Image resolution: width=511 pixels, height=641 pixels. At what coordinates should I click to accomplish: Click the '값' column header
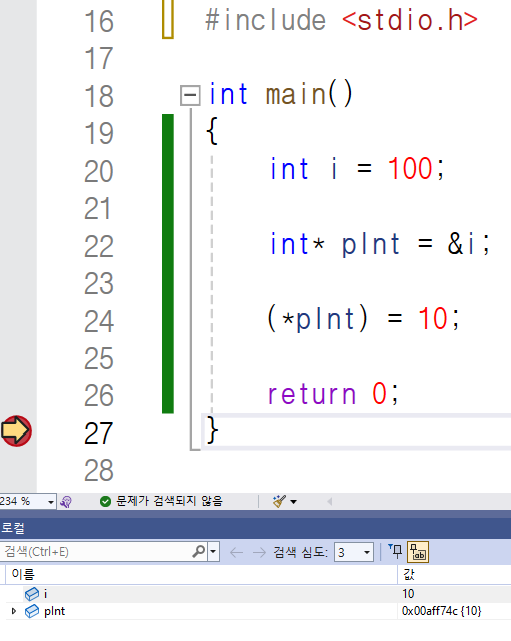click(x=409, y=574)
